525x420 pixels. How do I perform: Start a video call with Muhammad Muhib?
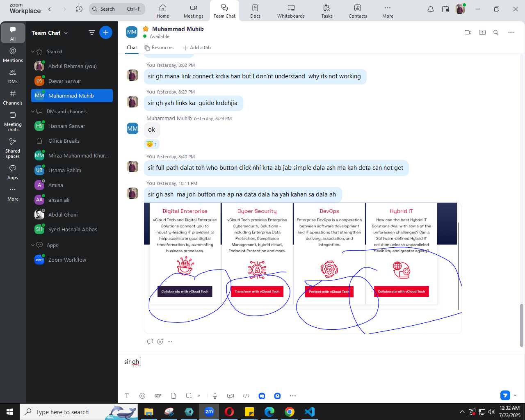coord(468,32)
